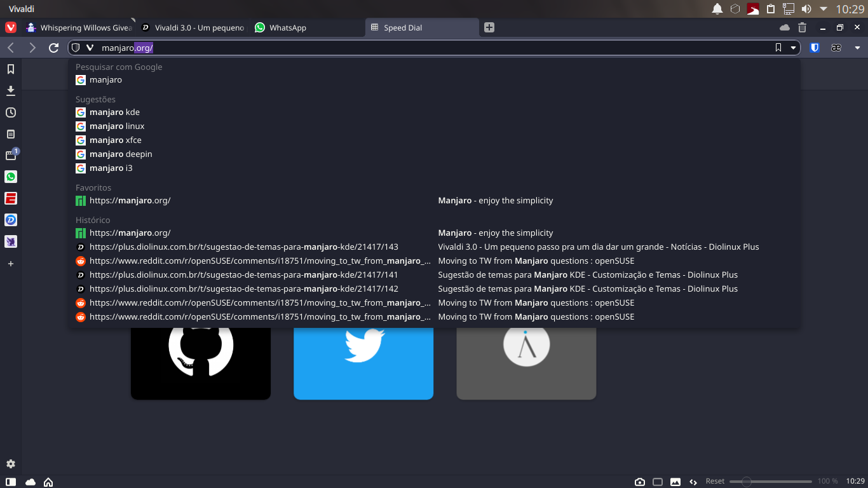Open the network tray icon
This screenshot has width=868, height=488.
(789, 9)
